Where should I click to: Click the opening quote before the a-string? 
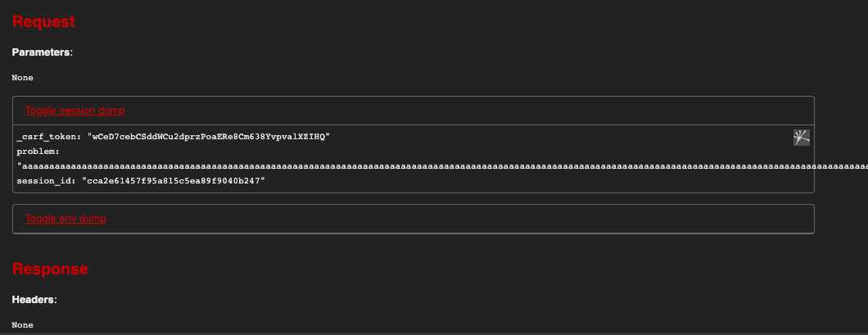pos(20,165)
